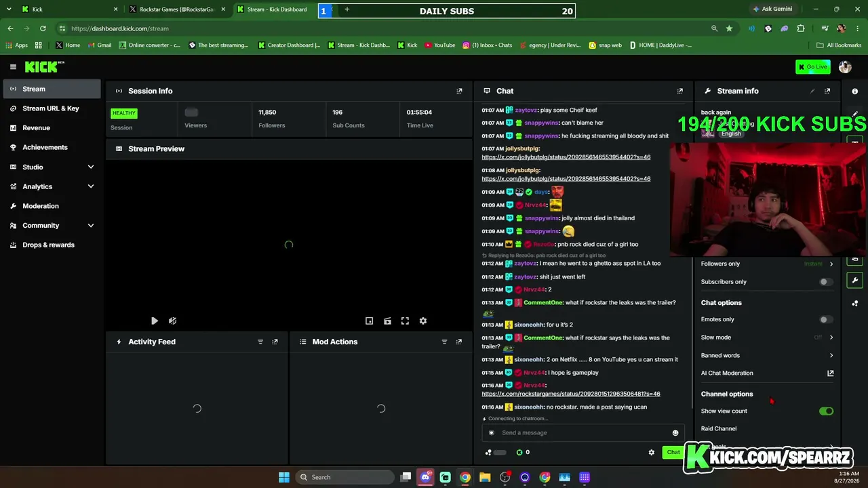Open Windows Start menu
This screenshot has height=488, width=868.
pyautogui.click(x=283, y=477)
